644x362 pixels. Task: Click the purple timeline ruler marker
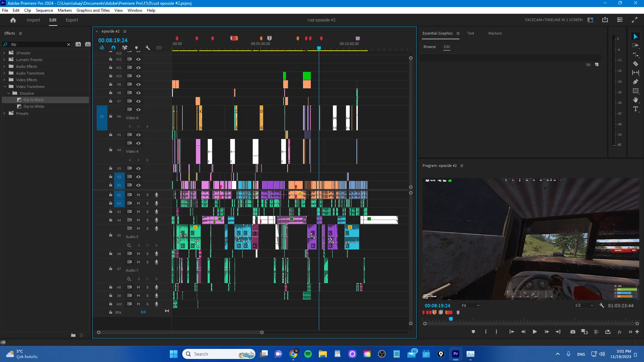click(358, 39)
